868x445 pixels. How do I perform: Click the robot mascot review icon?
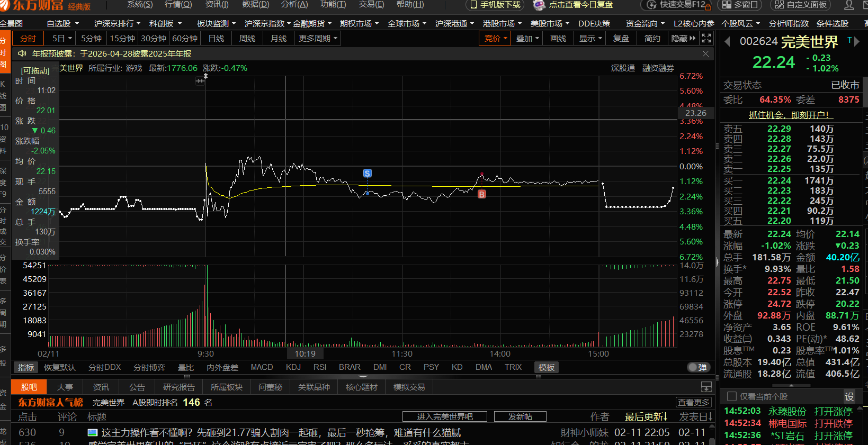click(x=539, y=5)
